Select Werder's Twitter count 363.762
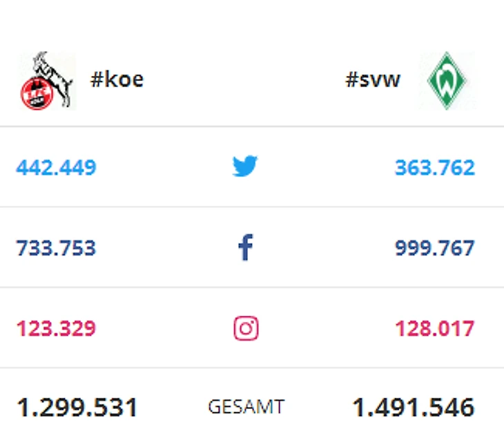 click(x=434, y=167)
